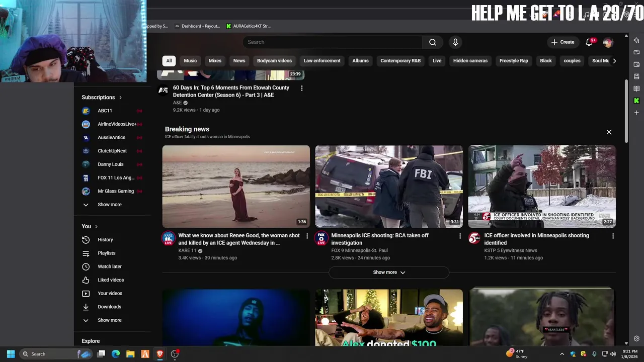Select Hidden cameras filter chip
The image size is (644, 362).
470,61
